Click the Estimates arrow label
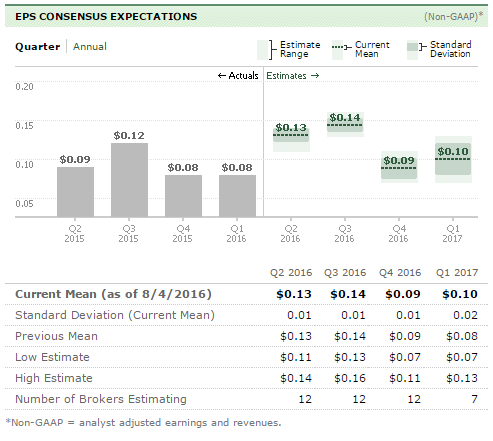Viewport: 493px width, 441px height. pyautogui.click(x=293, y=76)
